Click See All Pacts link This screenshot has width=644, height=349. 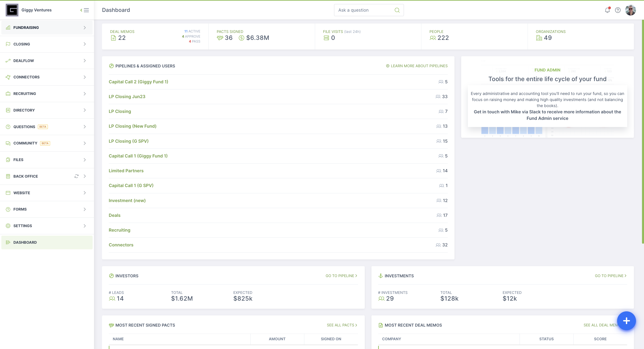point(341,325)
